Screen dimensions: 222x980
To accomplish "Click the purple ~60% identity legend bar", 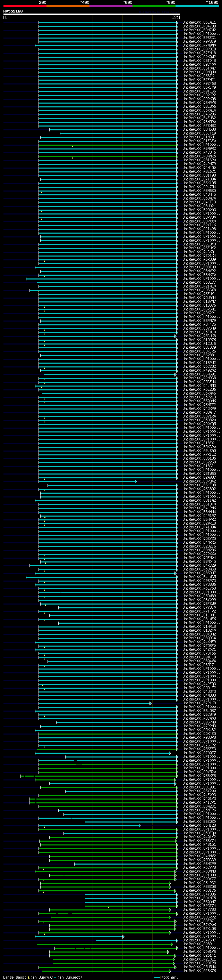I will tap(111, 6).
